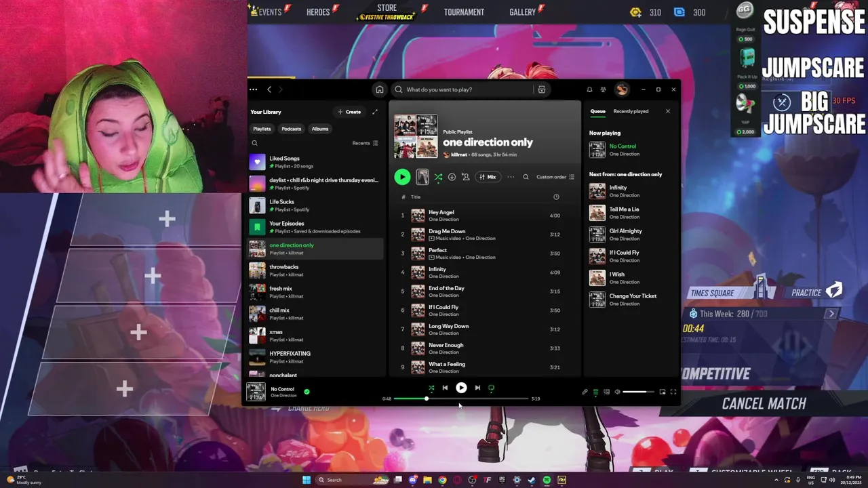Click the one direction only cover image
This screenshot has width=868, height=488.
coord(416,136)
